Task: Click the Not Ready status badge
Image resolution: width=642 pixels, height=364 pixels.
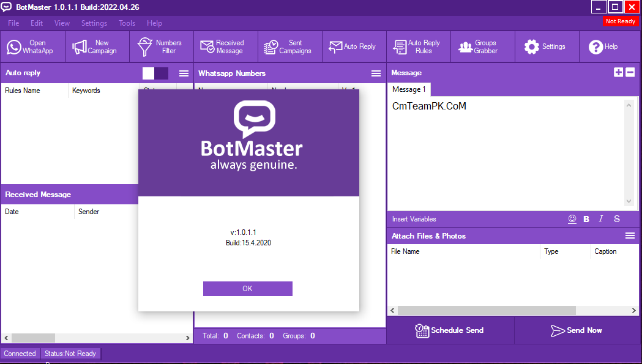Action: tap(621, 21)
